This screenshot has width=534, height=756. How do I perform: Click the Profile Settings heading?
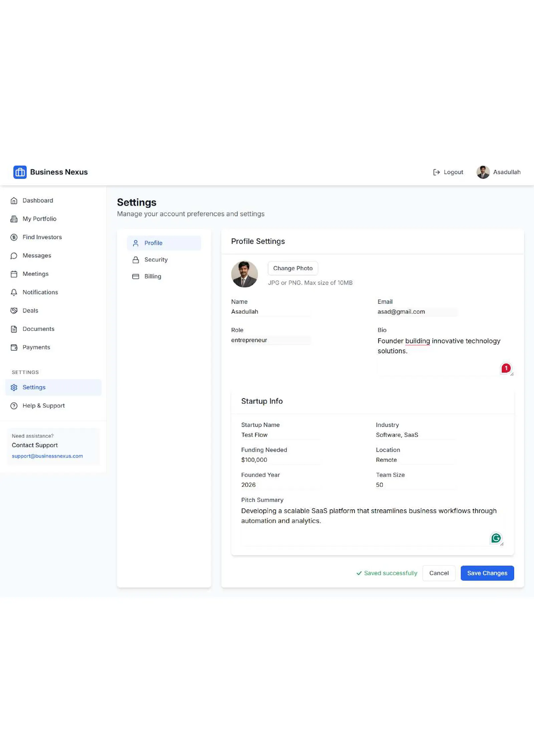click(x=258, y=241)
